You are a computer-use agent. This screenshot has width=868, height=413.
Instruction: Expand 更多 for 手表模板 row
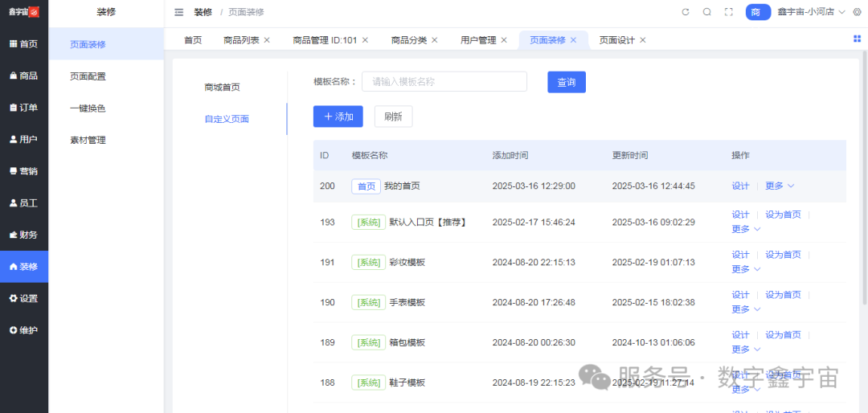click(x=746, y=309)
